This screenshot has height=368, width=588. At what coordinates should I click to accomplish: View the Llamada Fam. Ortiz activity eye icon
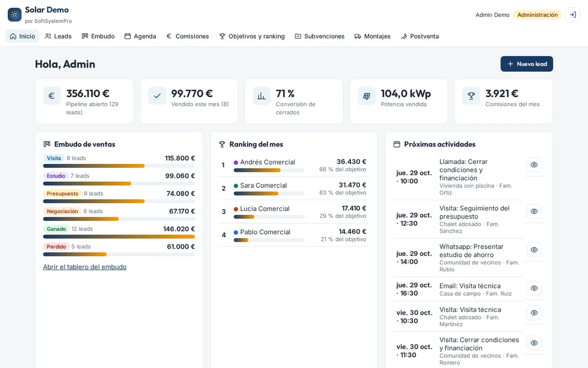click(x=534, y=165)
